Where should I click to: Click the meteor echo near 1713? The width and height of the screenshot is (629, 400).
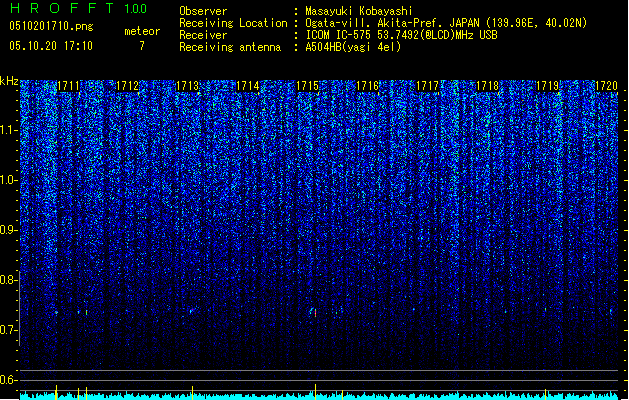click(191, 310)
